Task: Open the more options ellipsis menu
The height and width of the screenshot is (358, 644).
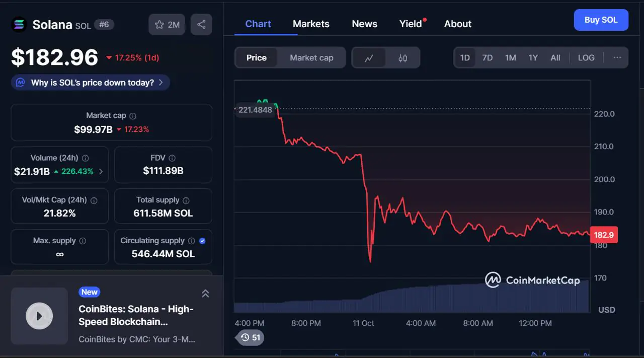Action: click(x=617, y=58)
